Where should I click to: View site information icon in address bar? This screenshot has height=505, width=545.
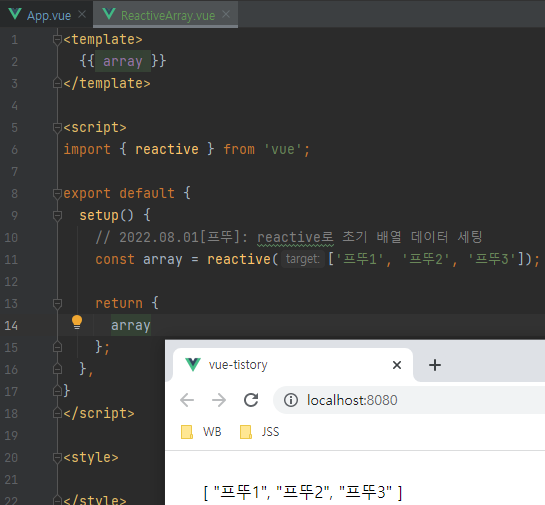coord(291,400)
